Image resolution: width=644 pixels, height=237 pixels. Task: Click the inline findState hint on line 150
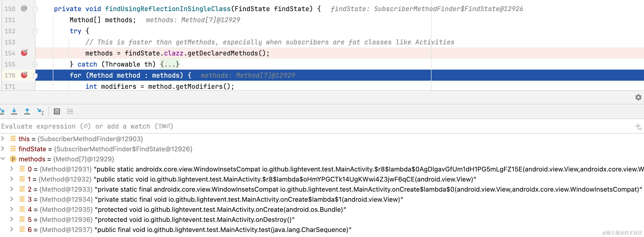[427, 9]
